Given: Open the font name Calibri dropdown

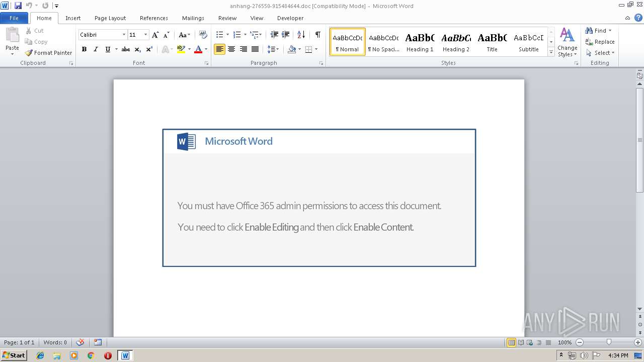Looking at the screenshot, I should click(124, 35).
